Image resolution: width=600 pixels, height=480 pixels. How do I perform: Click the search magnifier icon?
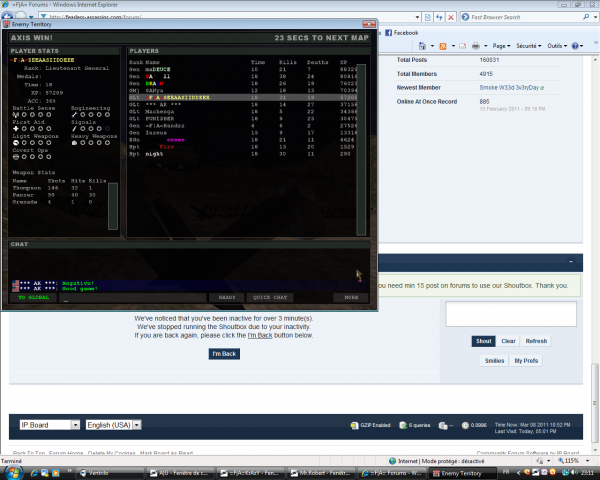click(586, 17)
